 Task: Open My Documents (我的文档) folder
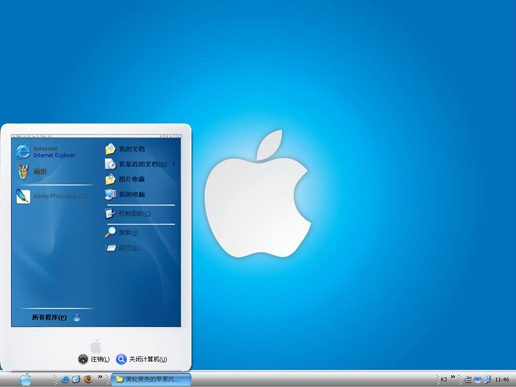coord(125,149)
